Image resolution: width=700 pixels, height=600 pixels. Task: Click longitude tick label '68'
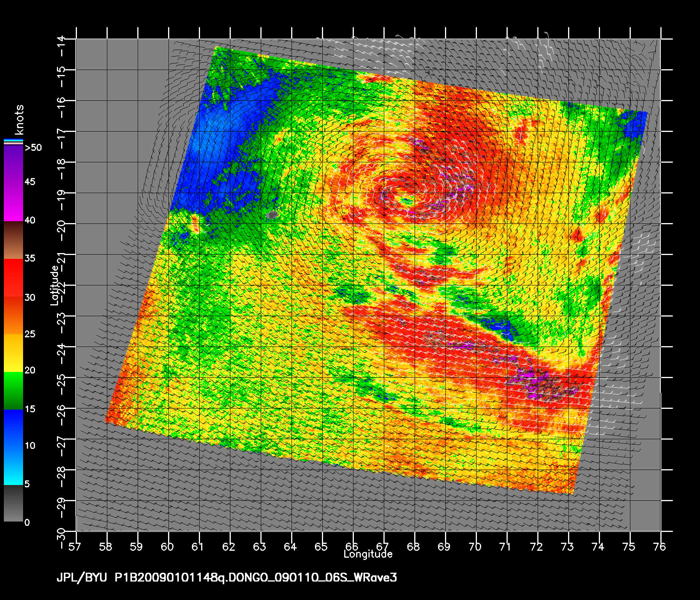click(413, 547)
